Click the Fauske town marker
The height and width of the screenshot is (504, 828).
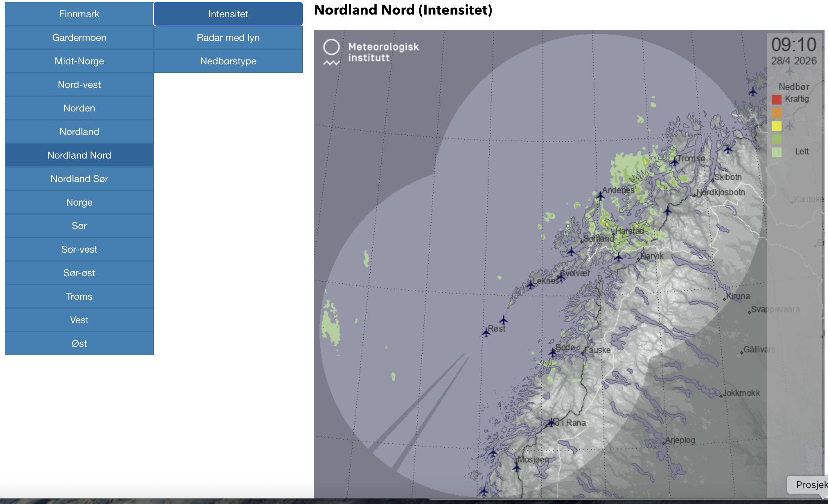(583, 353)
